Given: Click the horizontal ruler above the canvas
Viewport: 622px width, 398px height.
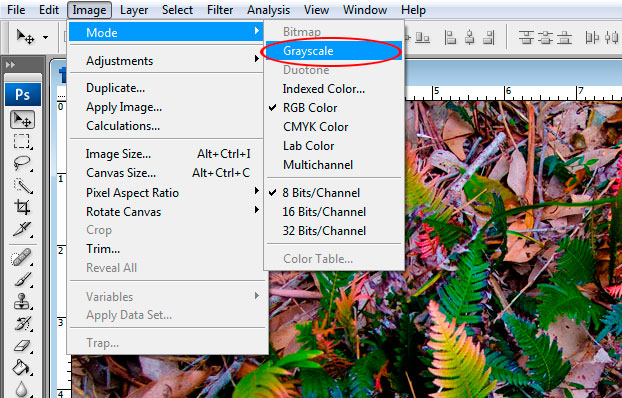Looking at the screenshot, I should click(513, 93).
